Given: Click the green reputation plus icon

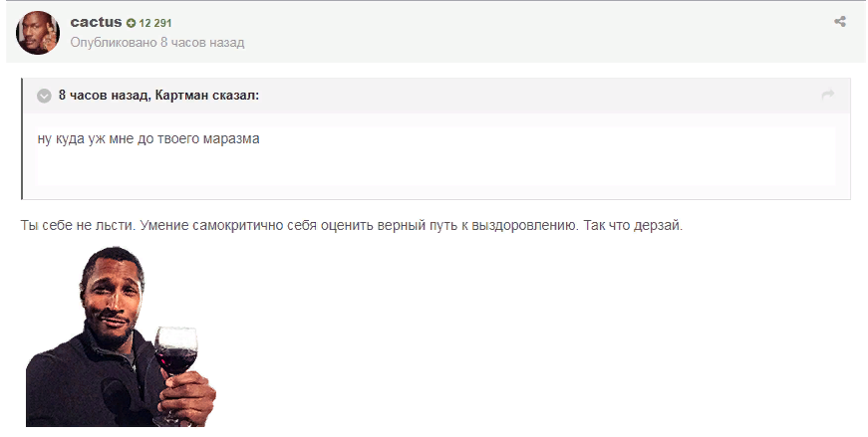Looking at the screenshot, I should tap(131, 23).
